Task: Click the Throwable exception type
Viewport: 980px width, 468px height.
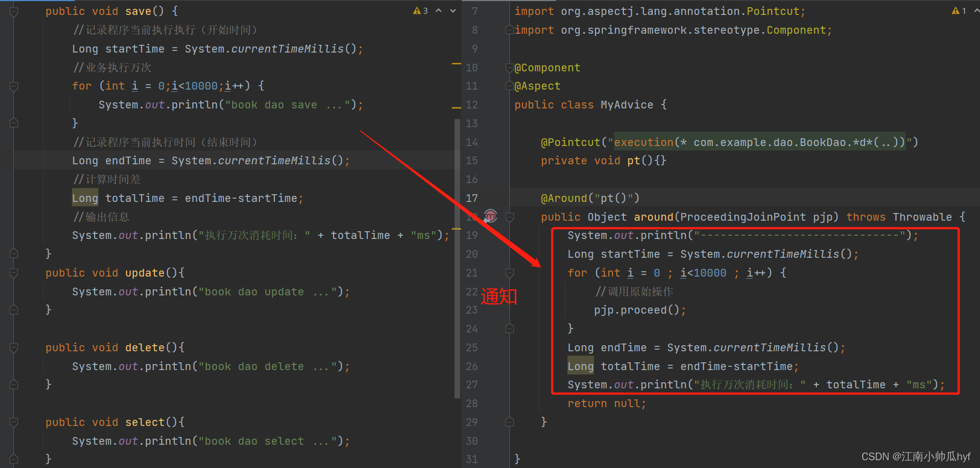Action: (922, 217)
